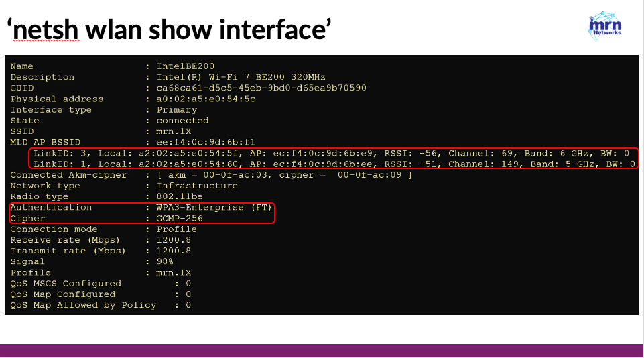Click the MLD AP BSSID value
The height and width of the screenshot is (358, 644).
(206, 142)
